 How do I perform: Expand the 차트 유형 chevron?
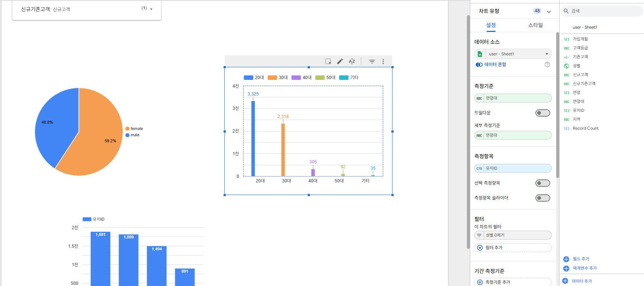(x=549, y=12)
